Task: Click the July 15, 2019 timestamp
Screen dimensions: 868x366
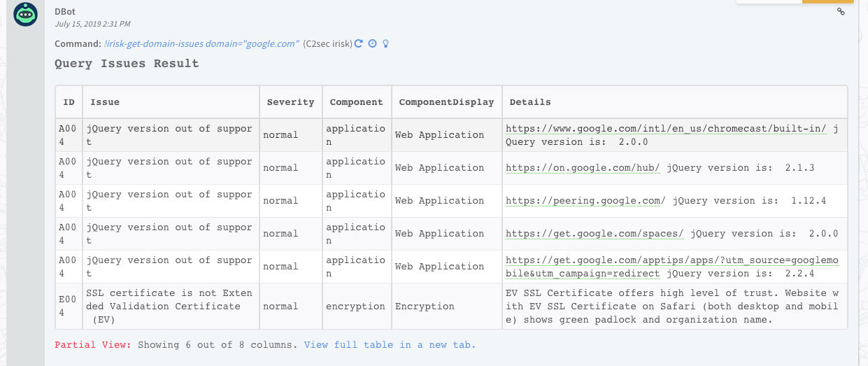Action: [92, 24]
